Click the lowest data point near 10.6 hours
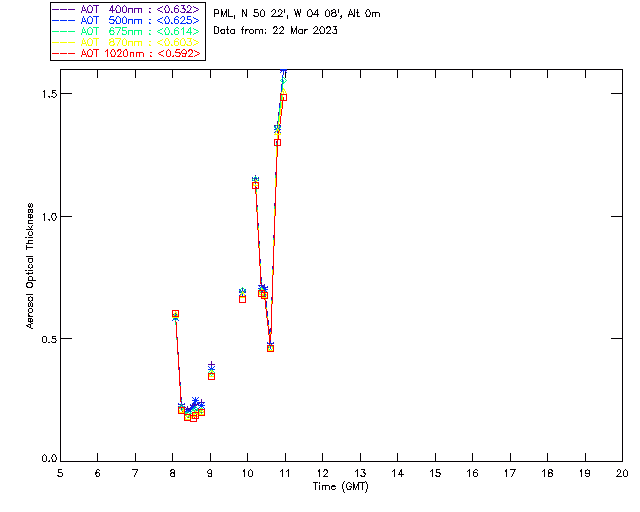 pos(270,348)
